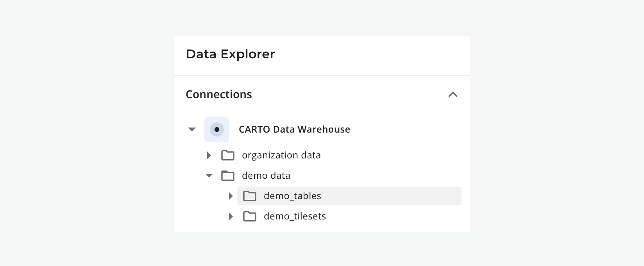Collapse the CARTO Data Warehouse tree arrow
This screenshot has width=644, height=266.
192,129
